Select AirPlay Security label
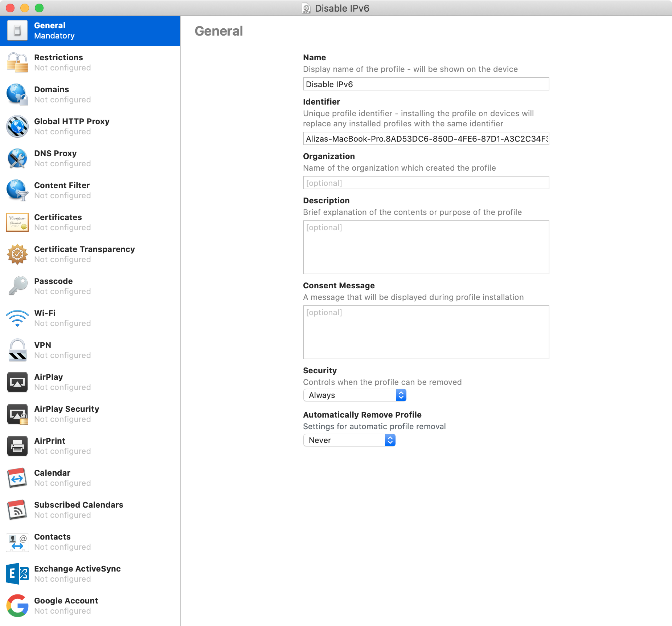The width and height of the screenshot is (672, 626). [x=67, y=409]
